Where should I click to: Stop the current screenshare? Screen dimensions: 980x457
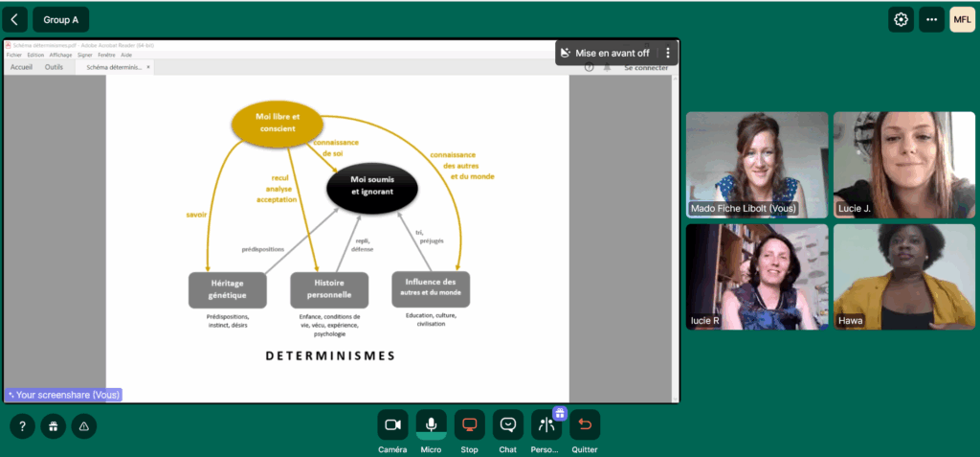469,424
